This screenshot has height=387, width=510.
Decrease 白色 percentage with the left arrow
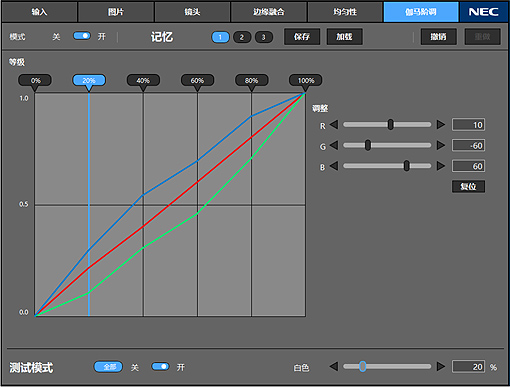(x=334, y=366)
